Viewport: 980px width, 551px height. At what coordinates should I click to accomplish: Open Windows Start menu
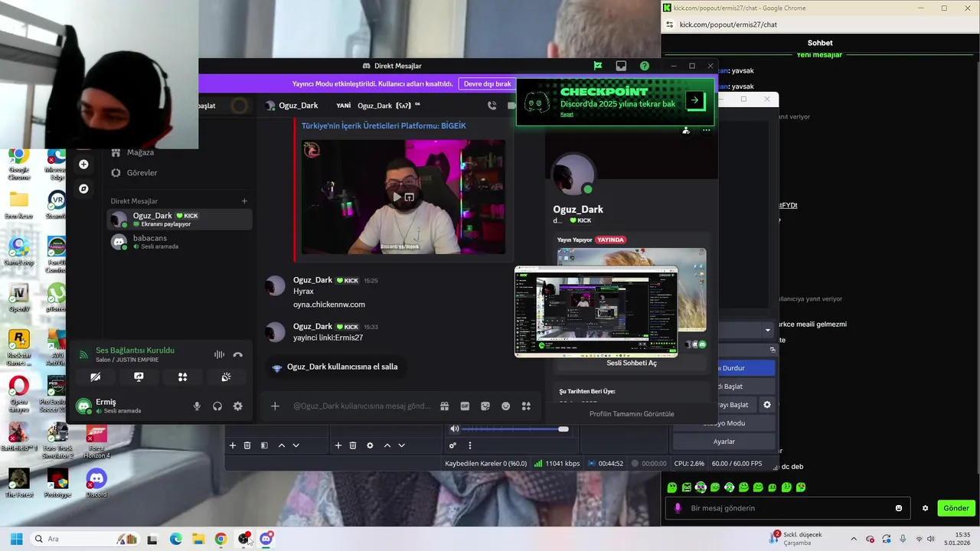point(16,539)
